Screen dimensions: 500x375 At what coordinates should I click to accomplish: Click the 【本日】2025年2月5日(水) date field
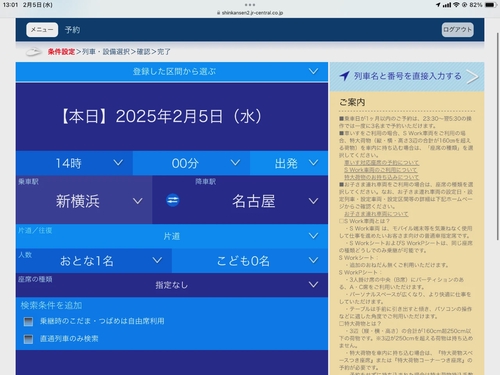pos(172,117)
